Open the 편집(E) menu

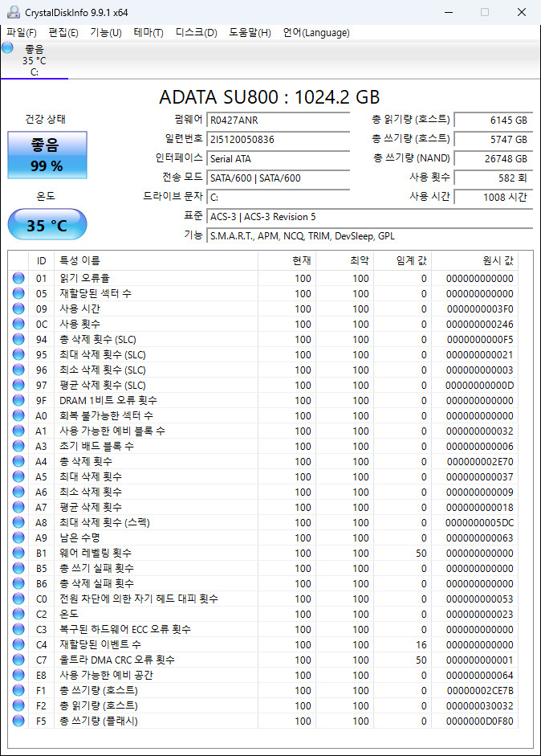tap(63, 33)
